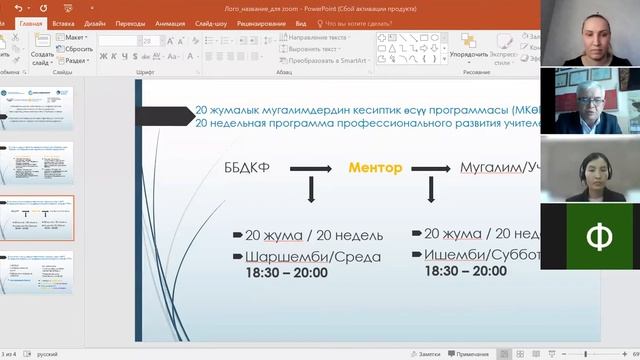Click the Cut scissors icon
640x360 pixels.
[16, 38]
